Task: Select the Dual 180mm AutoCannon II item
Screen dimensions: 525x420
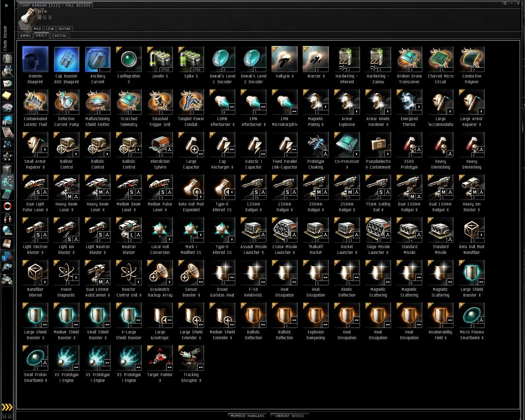Action: click(98, 278)
